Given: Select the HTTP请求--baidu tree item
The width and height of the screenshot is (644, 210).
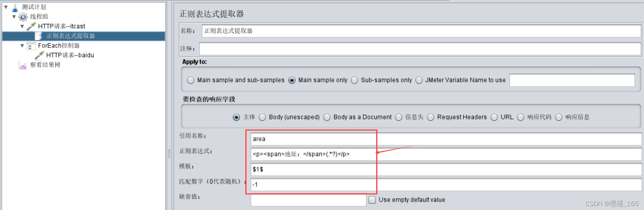Looking at the screenshot, I should pos(70,55).
